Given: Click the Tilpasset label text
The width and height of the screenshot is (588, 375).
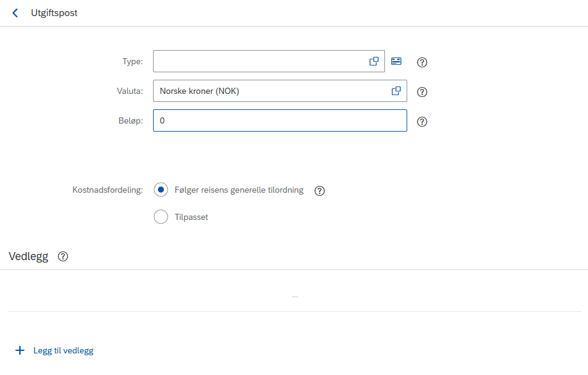Looking at the screenshot, I should pyautogui.click(x=191, y=217).
